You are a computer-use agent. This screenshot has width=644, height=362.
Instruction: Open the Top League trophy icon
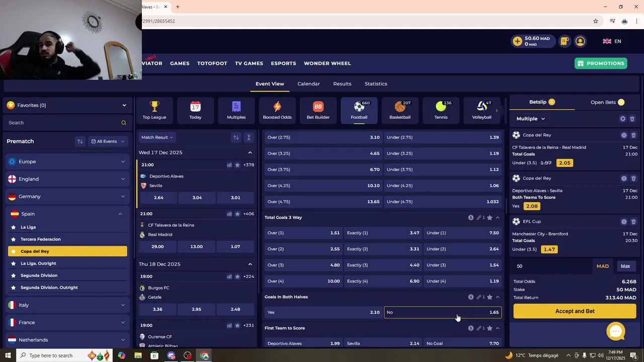[154, 110]
